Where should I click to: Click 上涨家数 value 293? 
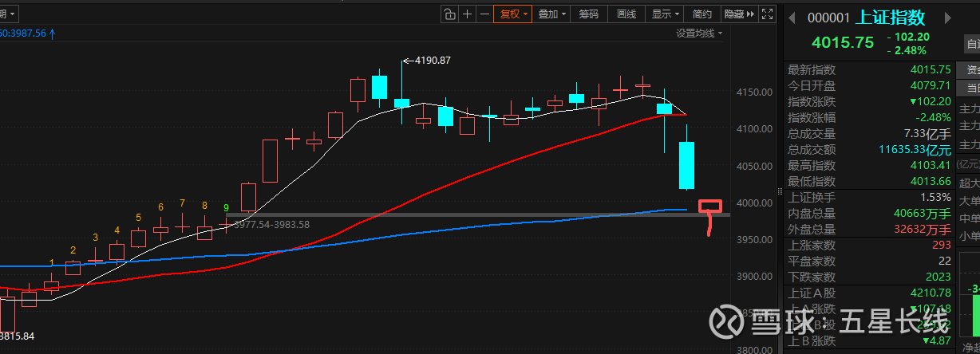point(942,245)
